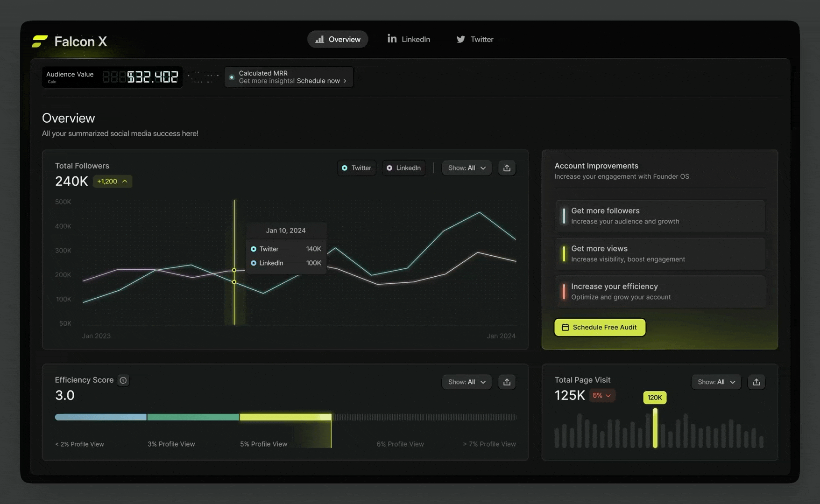Screen dimensions: 820x504
Task: Switch to the Twitter tab
Action: coord(475,39)
